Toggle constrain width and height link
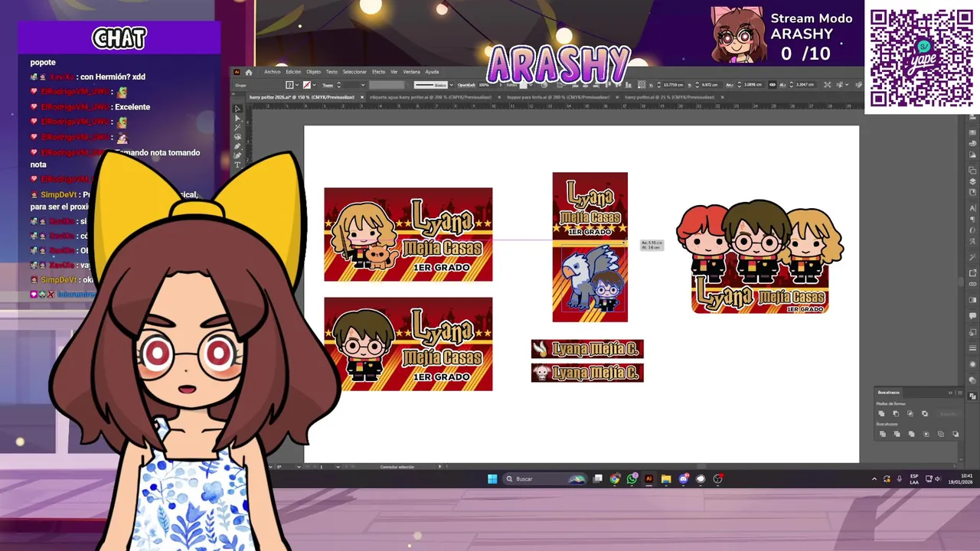The width and height of the screenshot is (980, 551). [x=772, y=84]
